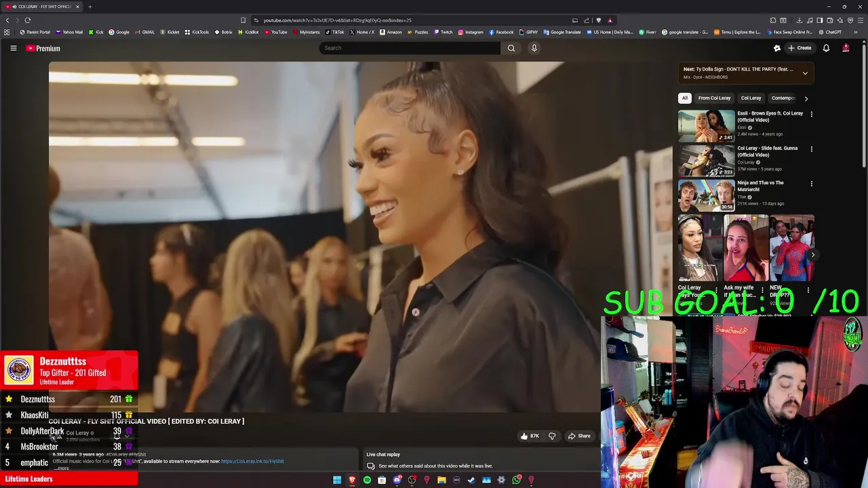Advance the Shorts shelf with next arrow

pyautogui.click(x=812, y=255)
